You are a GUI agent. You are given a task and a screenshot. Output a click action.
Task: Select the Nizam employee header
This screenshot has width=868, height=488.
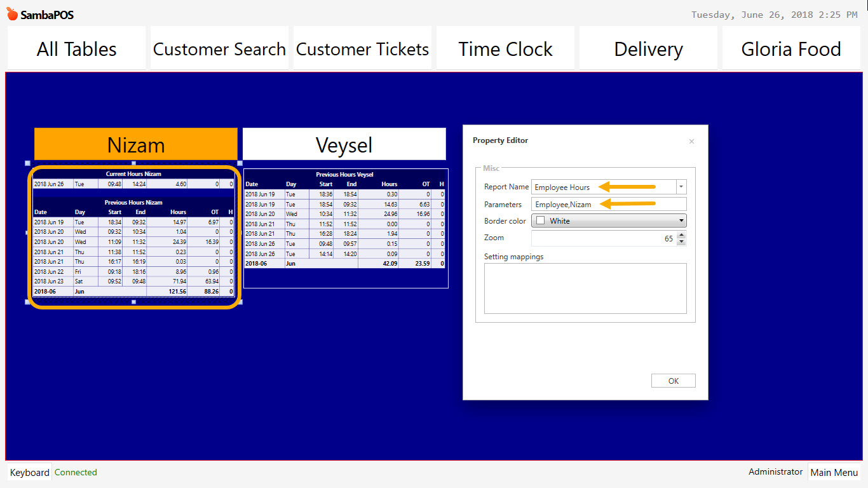pyautogui.click(x=135, y=144)
